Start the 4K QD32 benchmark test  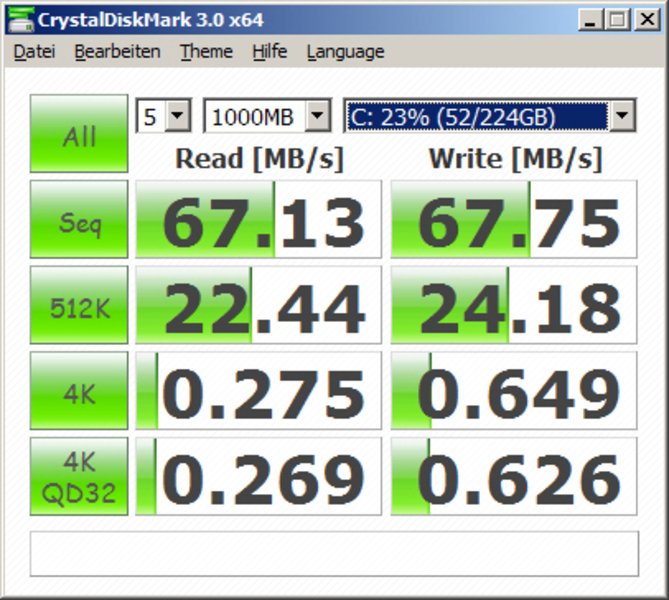79,476
